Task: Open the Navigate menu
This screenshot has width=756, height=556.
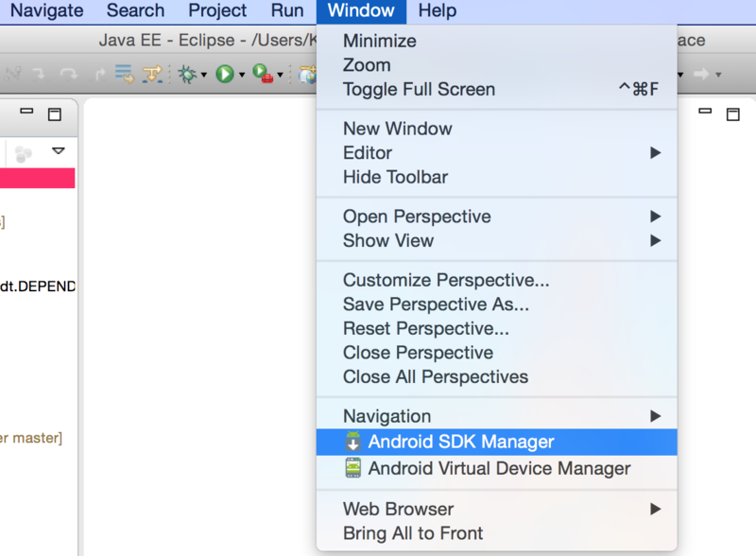Action: [x=46, y=10]
